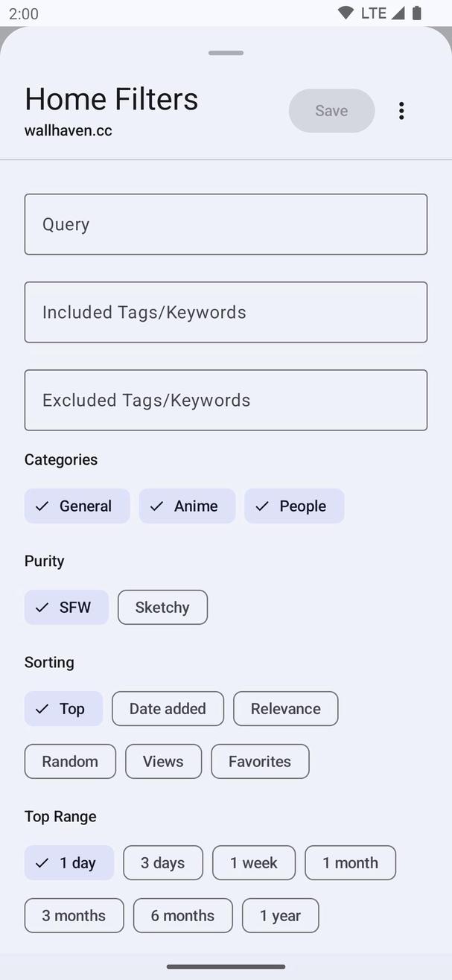Click the wallhaven.cc label

(68, 130)
